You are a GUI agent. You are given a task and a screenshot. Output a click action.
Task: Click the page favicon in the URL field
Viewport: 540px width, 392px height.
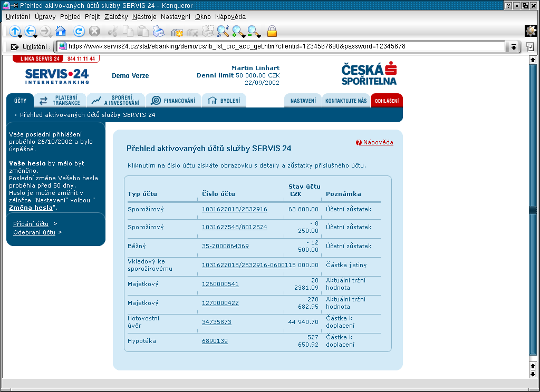[62, 46]
